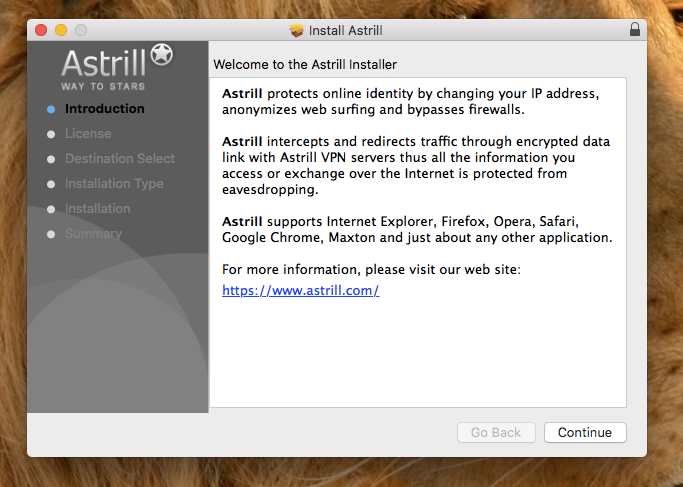683x487 pixels.
Task: Click the Installation step bullet
Action: pos(51,210)
